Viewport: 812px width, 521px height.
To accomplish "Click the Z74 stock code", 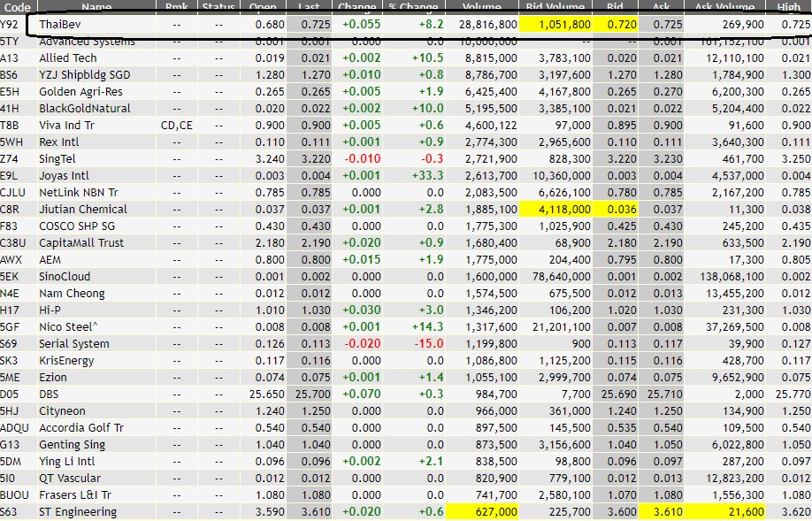I will pos(9,159).
